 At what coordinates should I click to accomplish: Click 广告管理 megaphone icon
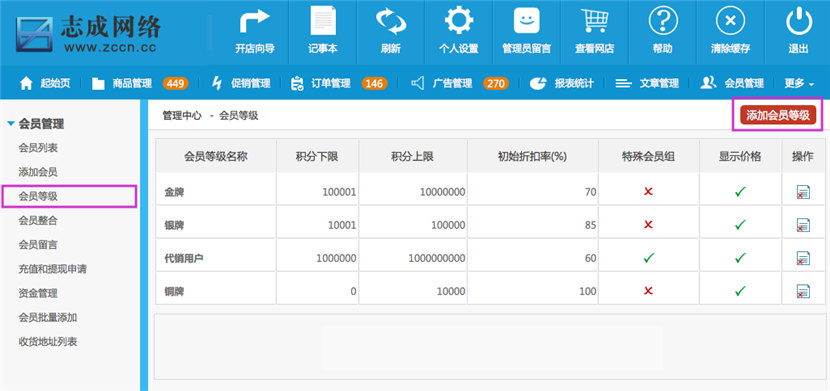coord(418,83)
